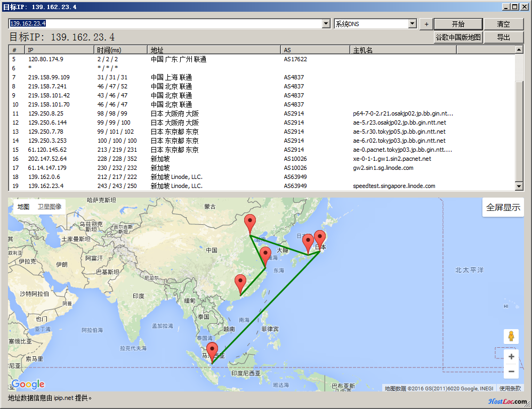The width and height of the screenshot is (532, 409).
Task: Click hostname ae-6.r02.tokyjp03.jp.bb.gin.ntt.net
Action: click(x=399, y=141)
